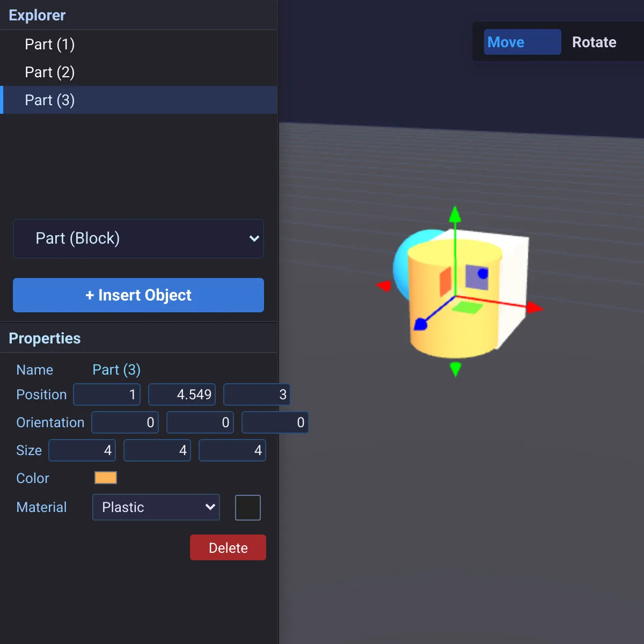Switch to the Move tool

[x=522, y=42]
